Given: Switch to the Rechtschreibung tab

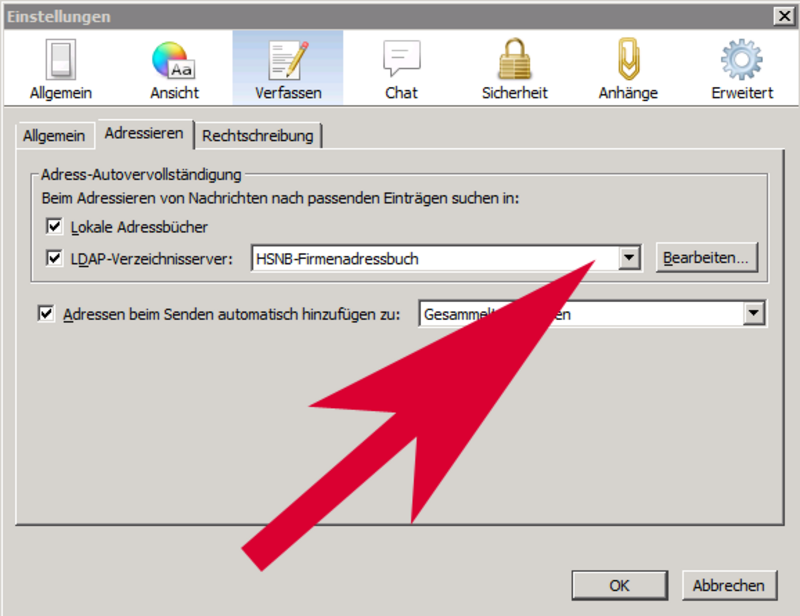Looking at the screenshot, I should [258, 136].
